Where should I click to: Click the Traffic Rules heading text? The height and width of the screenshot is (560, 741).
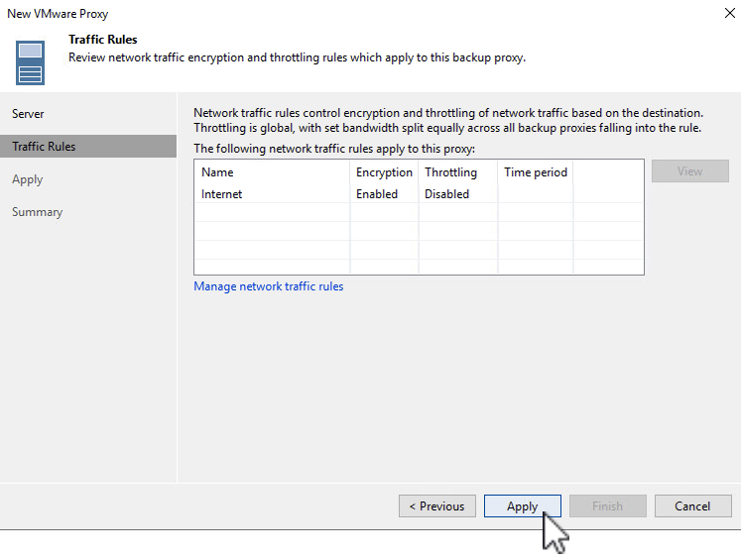[102, 40]
